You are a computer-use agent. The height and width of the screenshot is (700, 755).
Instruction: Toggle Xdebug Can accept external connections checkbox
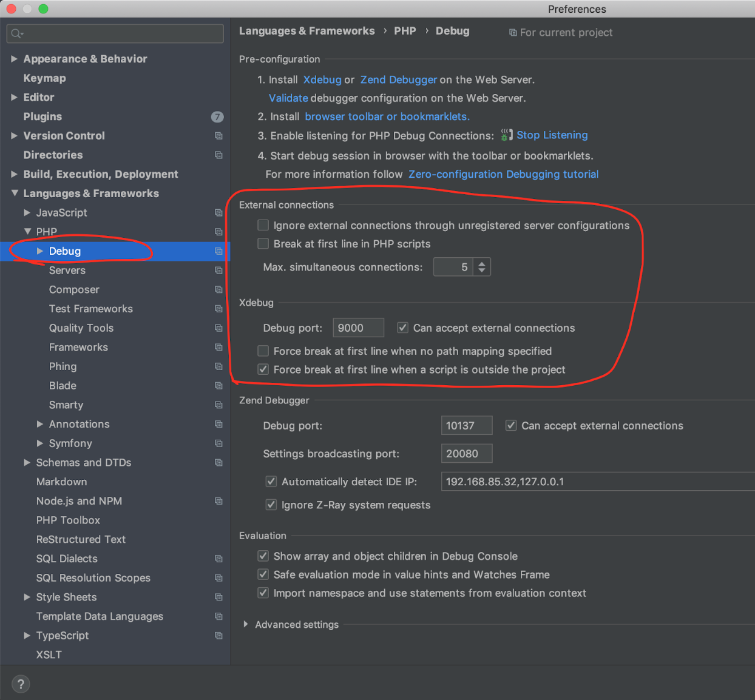(402, 328)
